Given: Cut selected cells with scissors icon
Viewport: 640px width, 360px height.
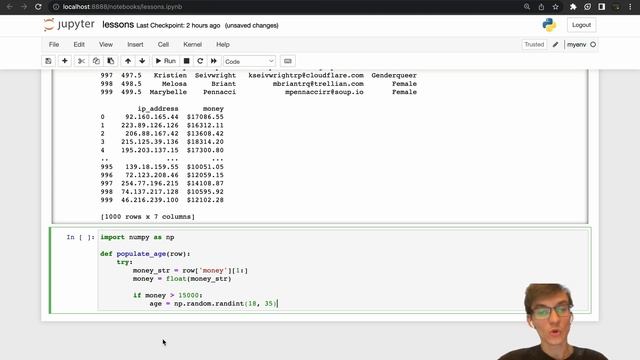Looking at the screenshot, I should click(x=81, y=61).
